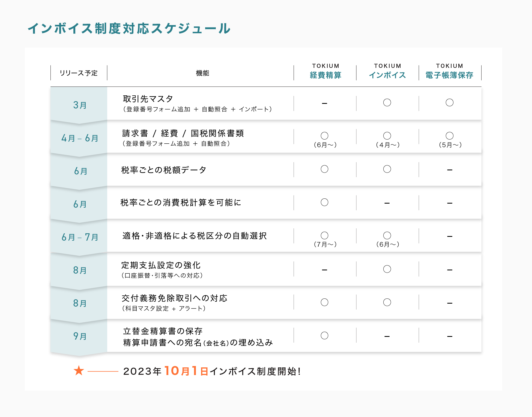Click the orange star icon
This screenshot has width=532, height=417.
79,371
